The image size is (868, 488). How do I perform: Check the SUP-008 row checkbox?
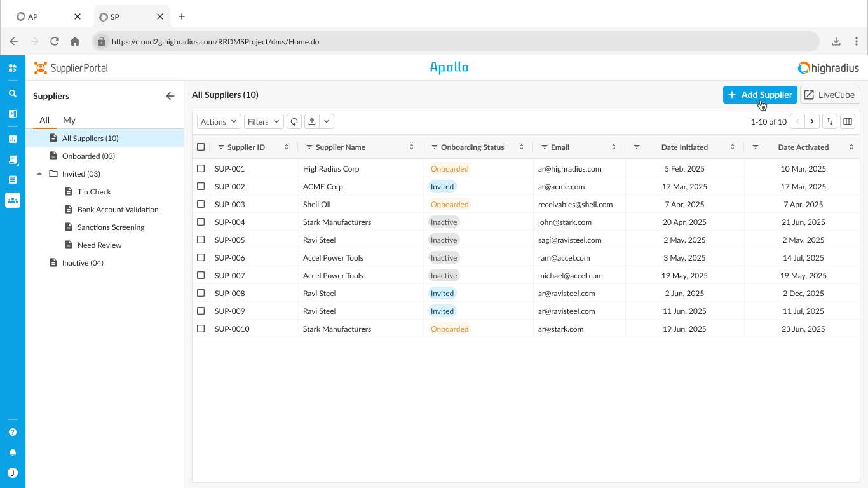(x=201, y=293)
